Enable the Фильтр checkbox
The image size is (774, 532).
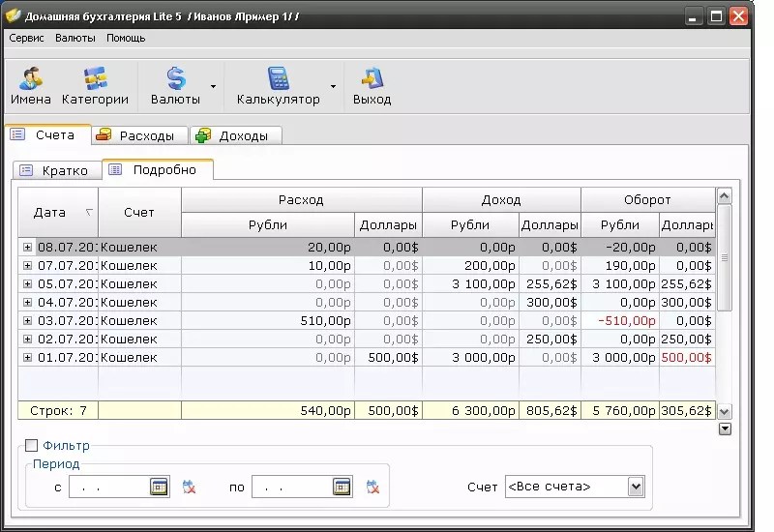coord(31,446)
